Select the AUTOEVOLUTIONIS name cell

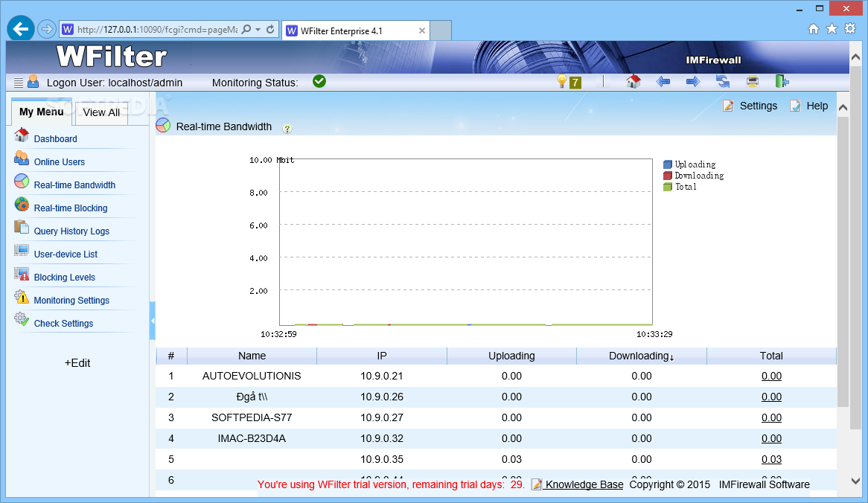click(252, 377)
